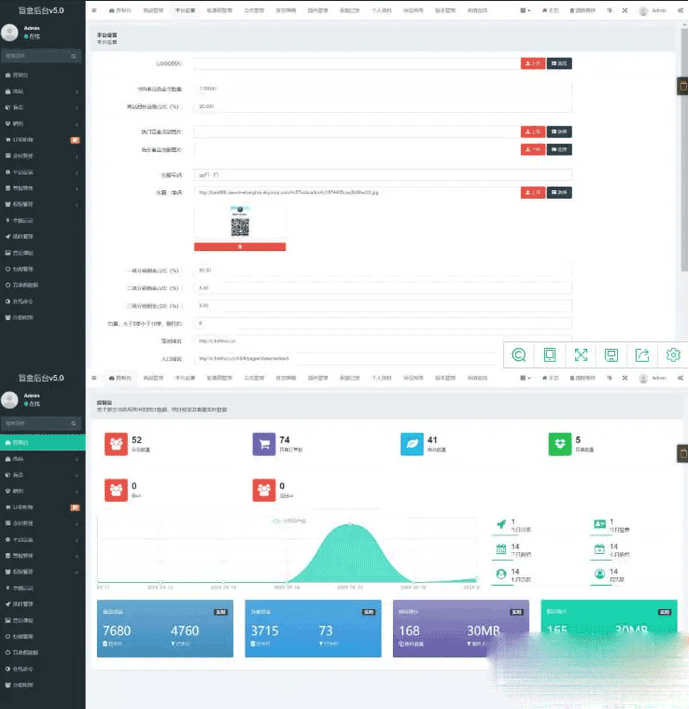Click the blue card showing 7680 and 4760
The width and height of the screenshot is (689, 709).
pyautogui.click(x=165, y=628)
